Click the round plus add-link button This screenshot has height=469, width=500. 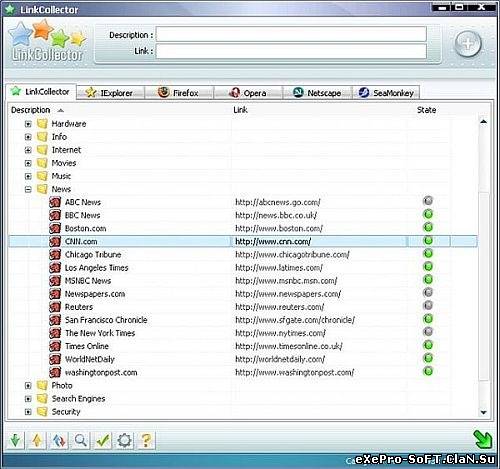[x=468, y=44]
